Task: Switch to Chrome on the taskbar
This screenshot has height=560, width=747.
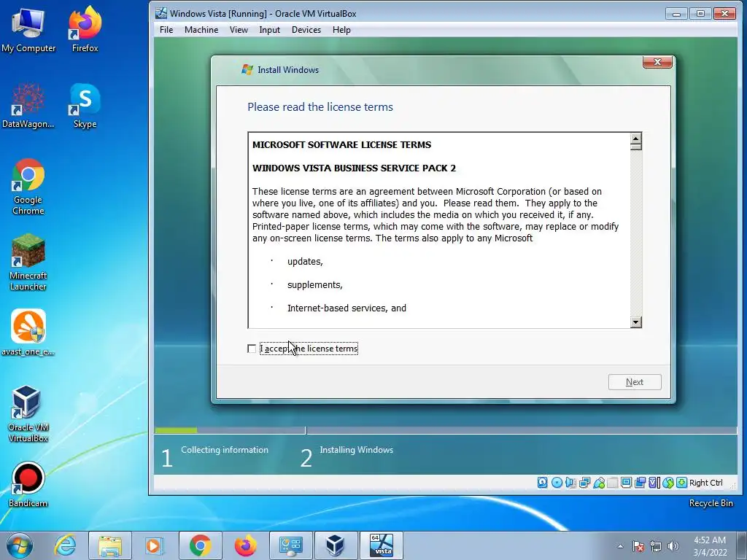Action: (200, 545)
